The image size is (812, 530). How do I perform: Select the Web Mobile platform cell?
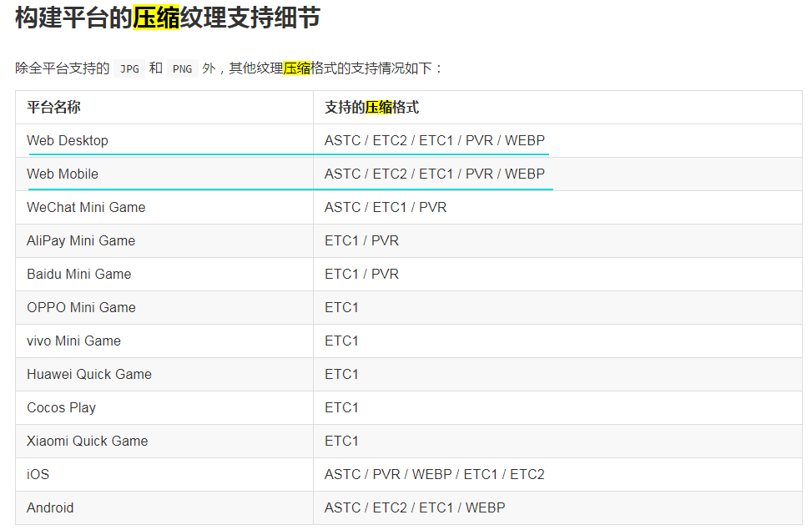(63, 174)
